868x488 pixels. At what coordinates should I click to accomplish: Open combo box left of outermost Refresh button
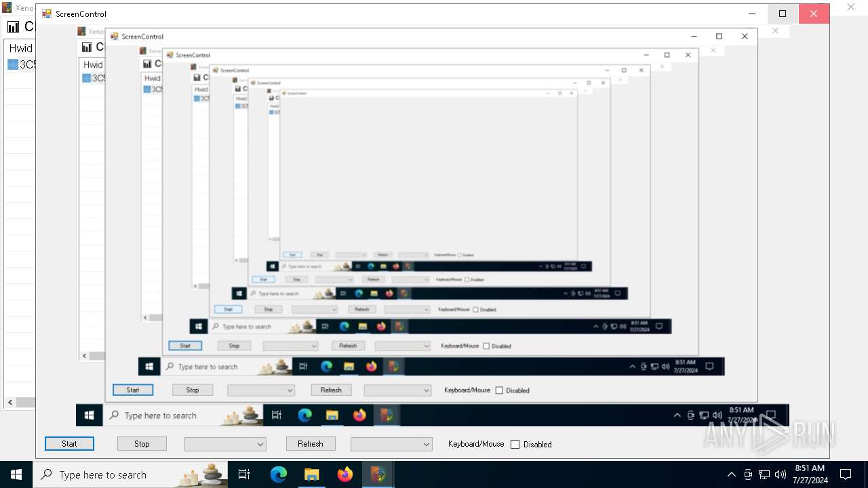[x=225, y=445]
